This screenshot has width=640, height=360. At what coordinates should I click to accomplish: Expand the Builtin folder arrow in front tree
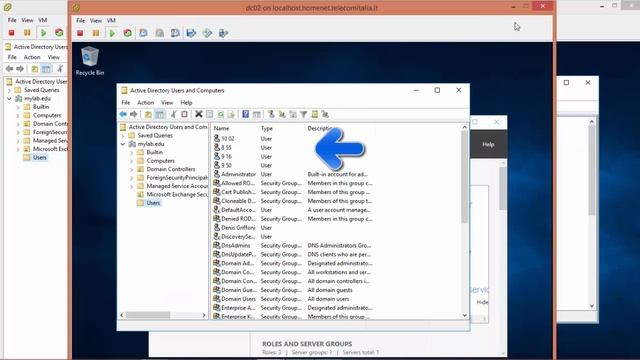pos(132,152)
